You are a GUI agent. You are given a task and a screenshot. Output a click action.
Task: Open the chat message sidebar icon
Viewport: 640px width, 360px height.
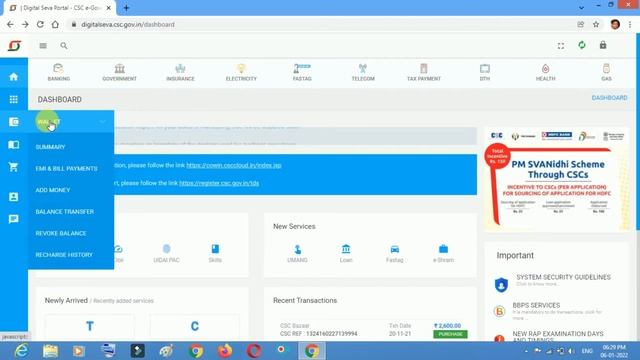[13, 219]
